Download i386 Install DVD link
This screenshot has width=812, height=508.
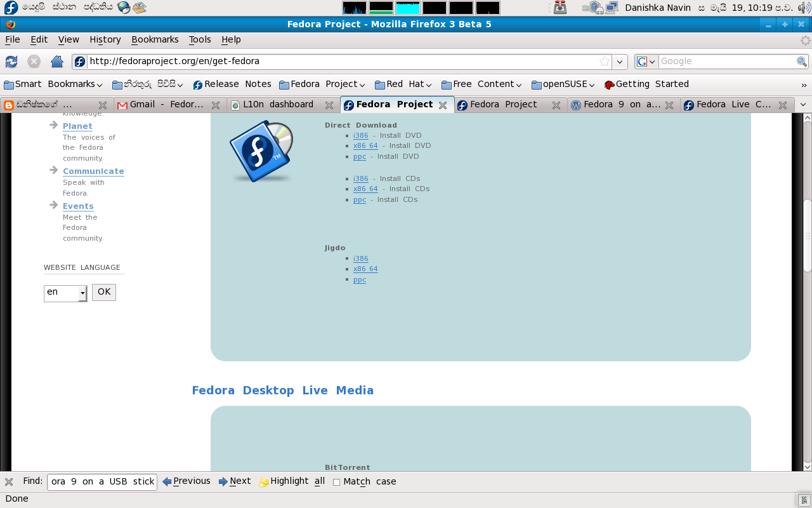point(361,136)
